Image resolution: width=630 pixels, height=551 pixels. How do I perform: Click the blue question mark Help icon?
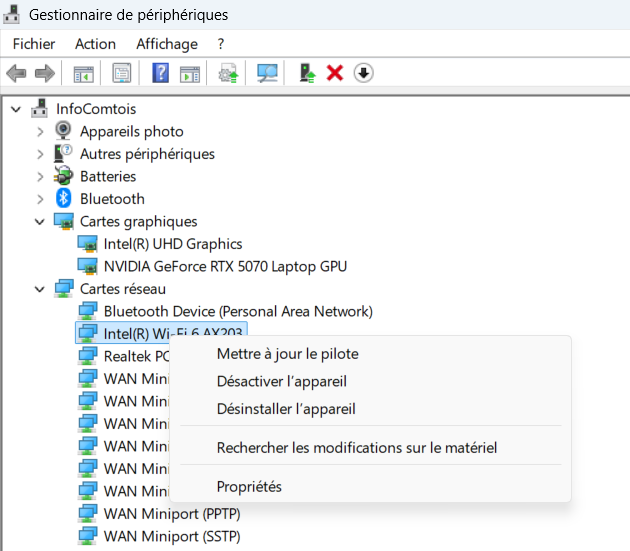point(160,73)
